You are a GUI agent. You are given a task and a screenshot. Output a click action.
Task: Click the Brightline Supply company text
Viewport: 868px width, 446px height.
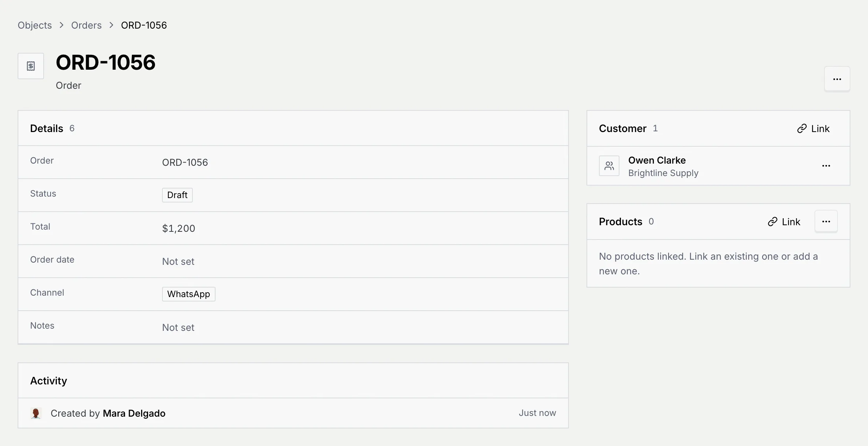click(x=663, y=173)
